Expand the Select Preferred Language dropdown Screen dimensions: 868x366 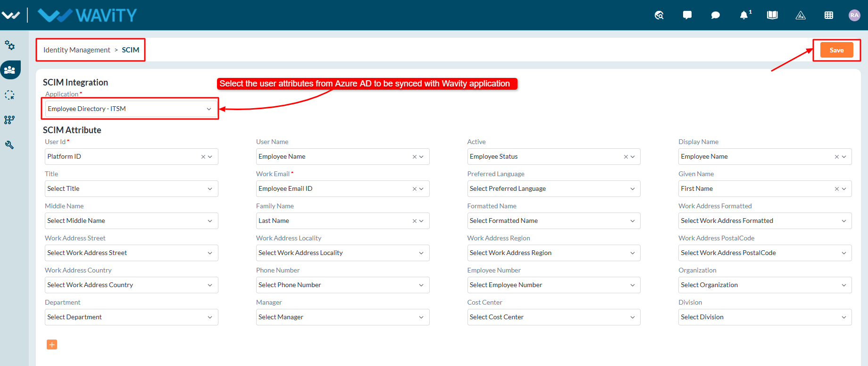click(x=554, y=189)
